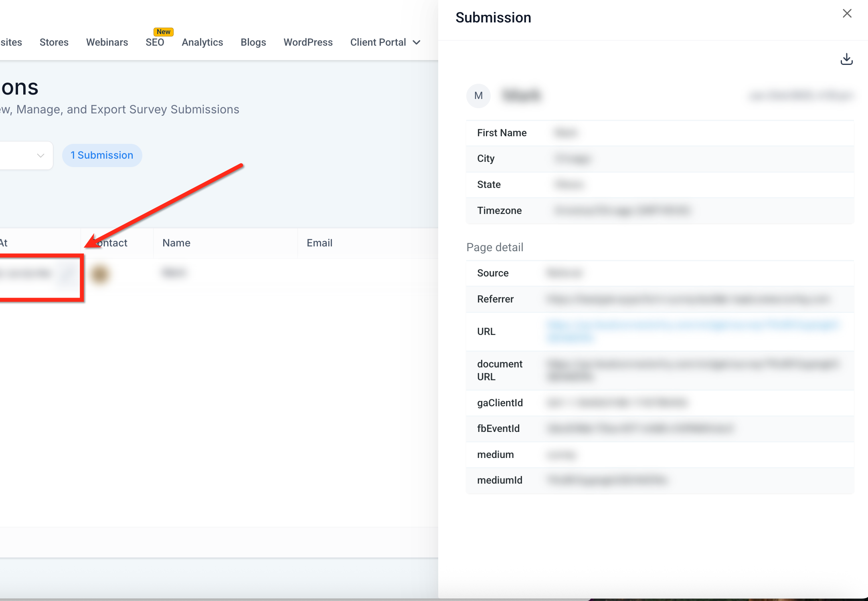Select the blurred name cell in the submission row
The image size is (868, 601).
point(174,273)
